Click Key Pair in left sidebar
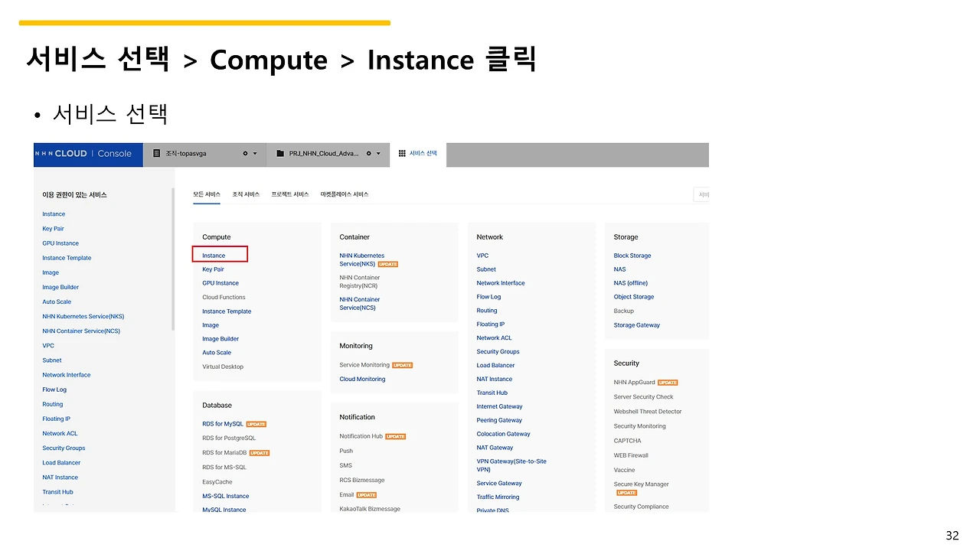Screen dimensions: 980x551 (x=53, y=229)
